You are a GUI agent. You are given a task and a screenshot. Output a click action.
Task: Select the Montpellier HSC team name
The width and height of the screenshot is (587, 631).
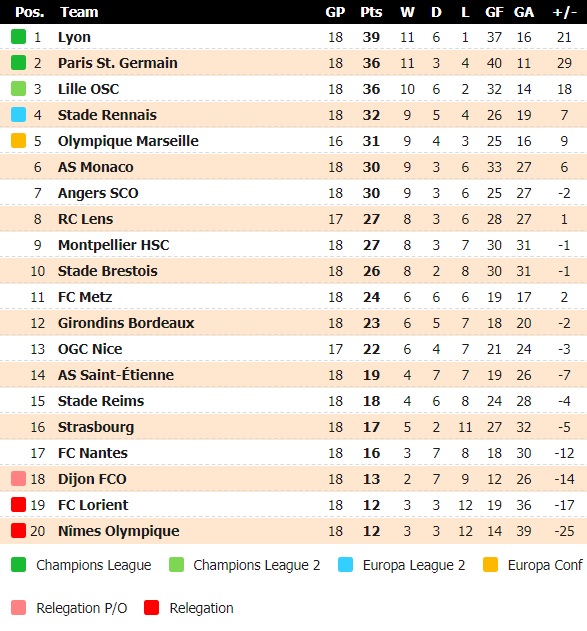[x=113, y=245]
